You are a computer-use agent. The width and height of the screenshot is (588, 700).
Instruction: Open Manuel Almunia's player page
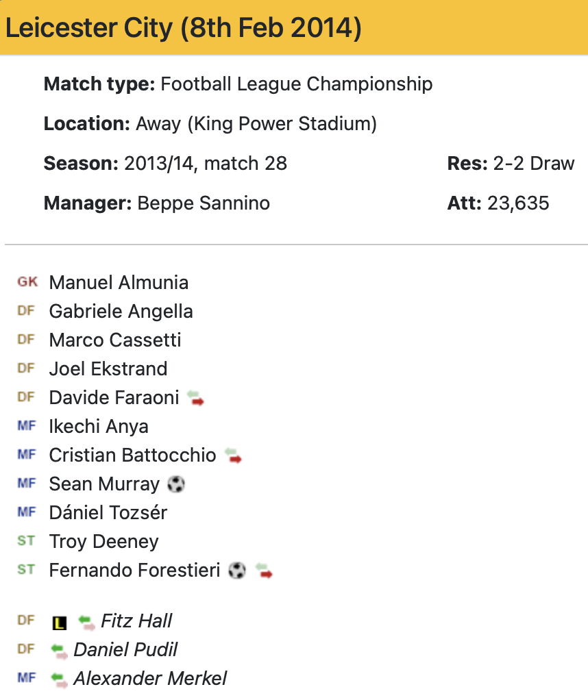119,283
